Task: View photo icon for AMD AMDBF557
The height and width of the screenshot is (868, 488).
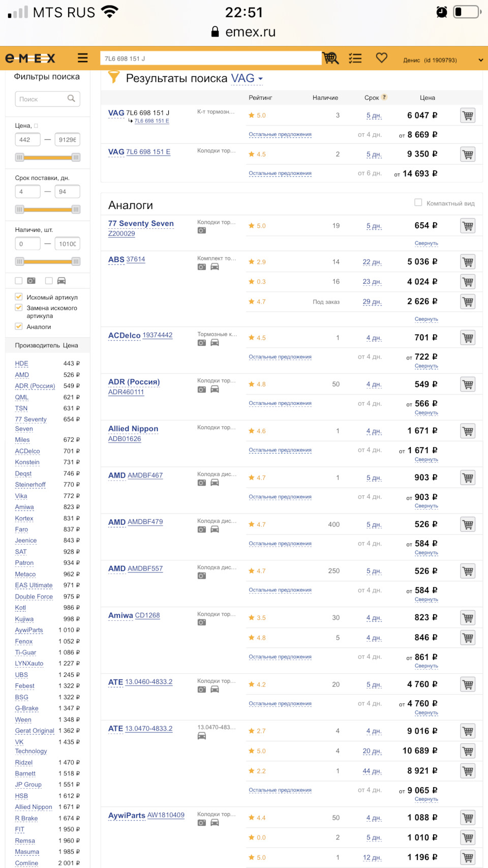Action: [202, 576]
